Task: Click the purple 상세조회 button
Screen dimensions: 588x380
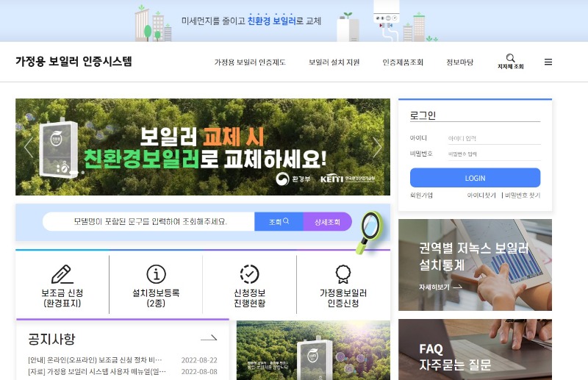Action: point(327,222)
